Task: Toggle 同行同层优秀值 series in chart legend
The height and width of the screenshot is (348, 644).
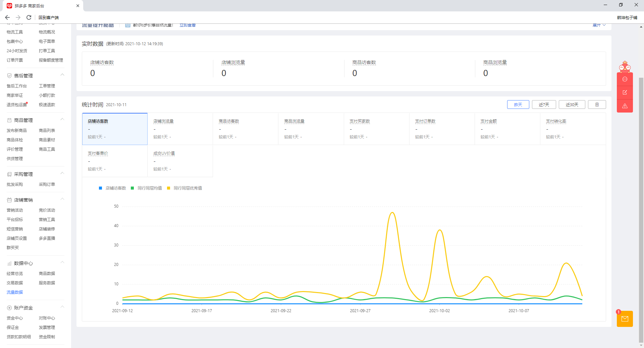Action: tap(187, 188)
